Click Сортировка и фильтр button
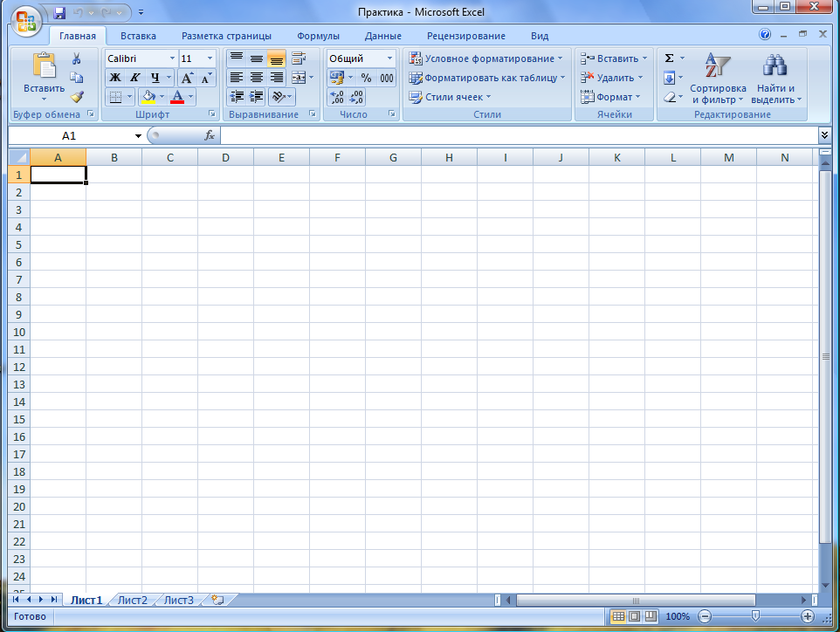 click(718, 79)
